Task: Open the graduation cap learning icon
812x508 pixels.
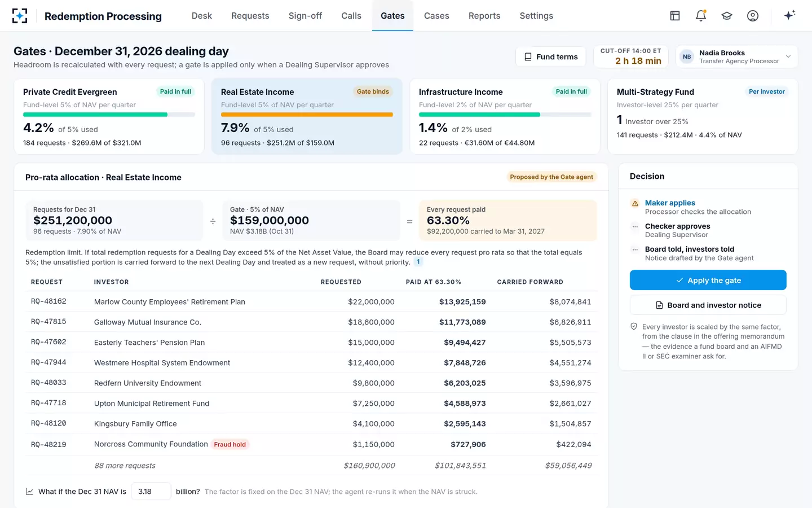Action: tap(727, 16)
